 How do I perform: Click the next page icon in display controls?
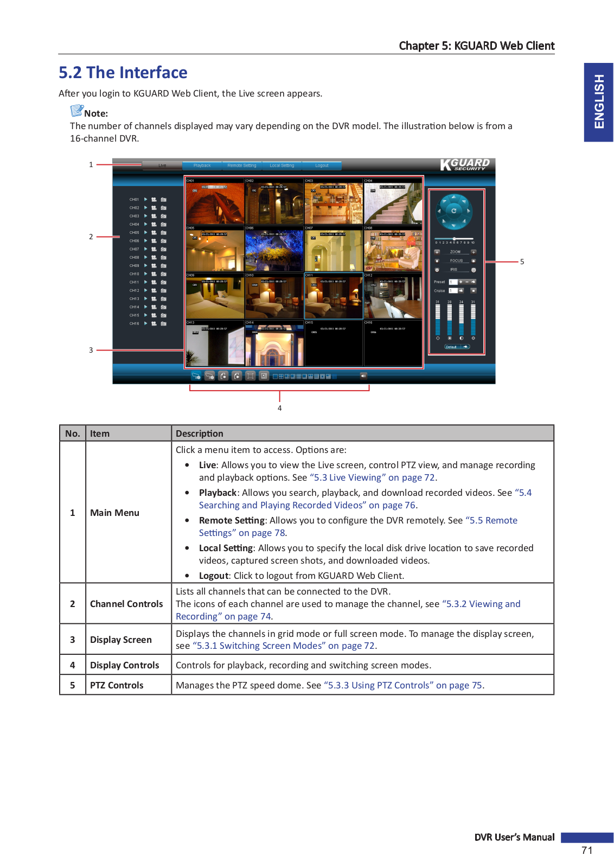236,376
